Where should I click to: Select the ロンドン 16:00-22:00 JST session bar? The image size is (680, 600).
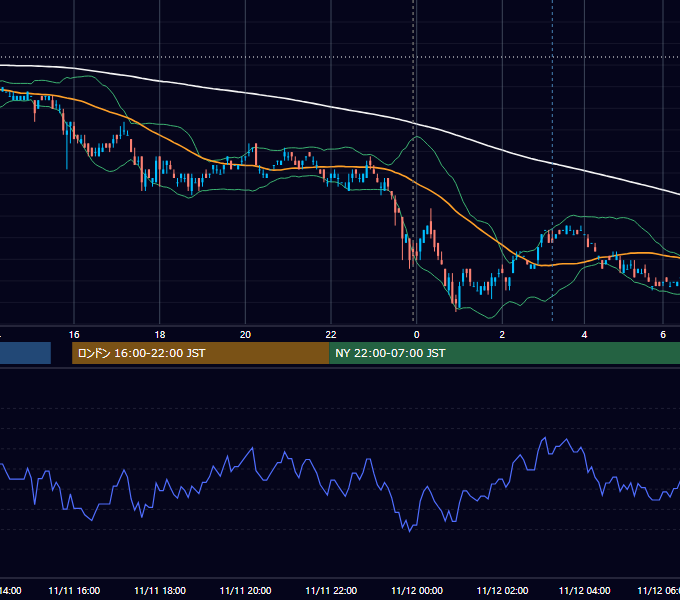click(x=200, y=353)
